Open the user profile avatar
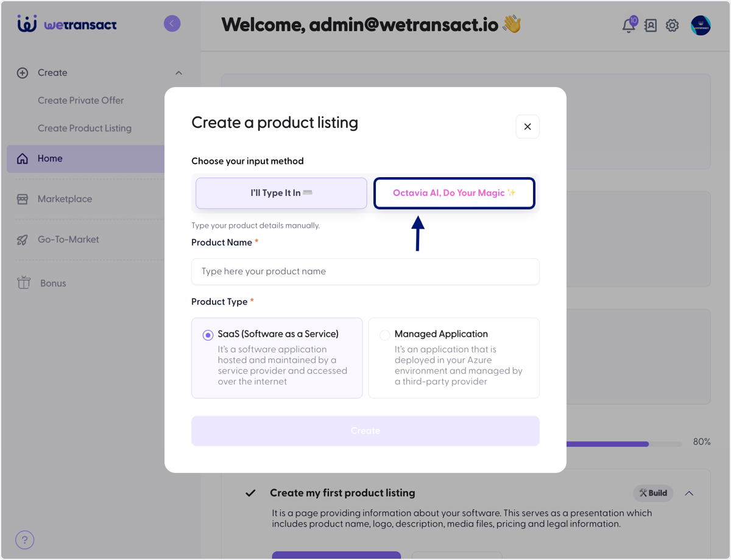This screenshot has height=560, width=731. click(x=701, y=26)
